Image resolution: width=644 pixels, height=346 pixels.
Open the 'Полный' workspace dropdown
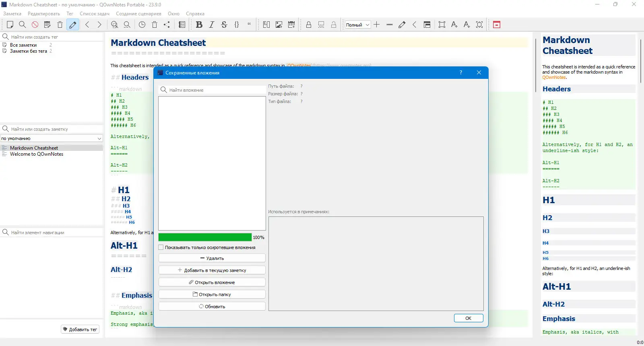[x=357, y=25]
